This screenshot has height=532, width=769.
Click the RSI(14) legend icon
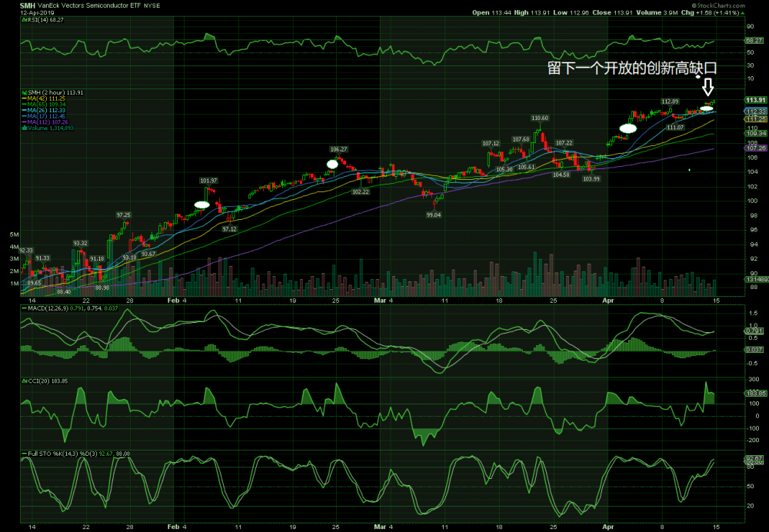pos(25,21)
